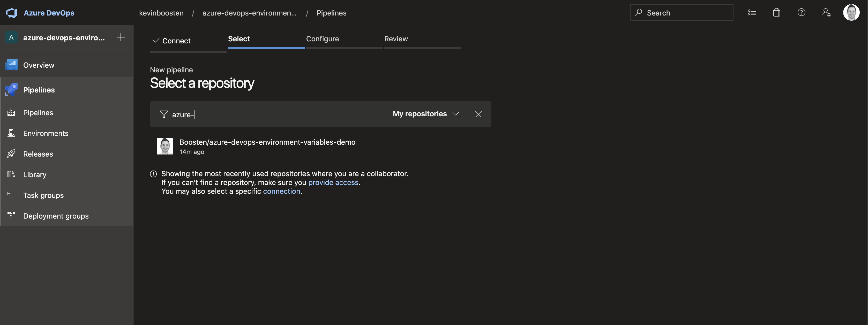Open the azure-devops-environmen... project breadcrumb
Screen dimensions: 868x325
click(249, 13)
